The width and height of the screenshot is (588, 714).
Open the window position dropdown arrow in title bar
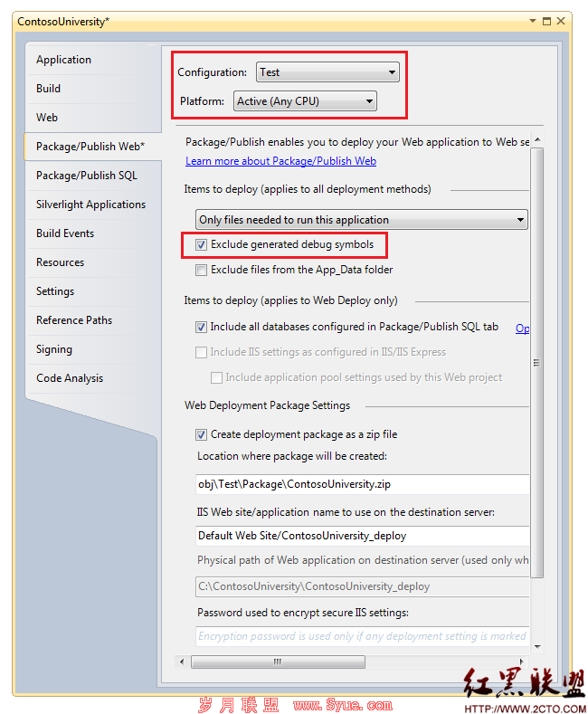click(x=533, y=21)
